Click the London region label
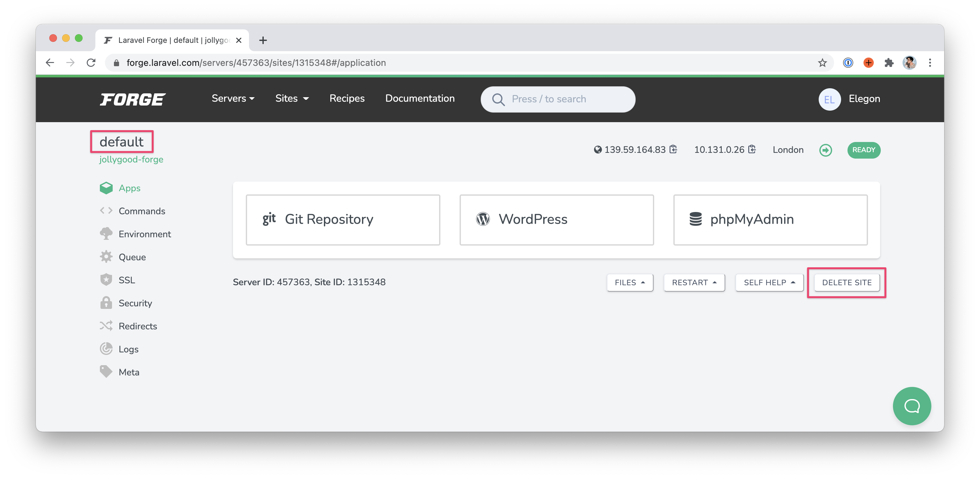This screenshot has height=479, width=980. 788,150
